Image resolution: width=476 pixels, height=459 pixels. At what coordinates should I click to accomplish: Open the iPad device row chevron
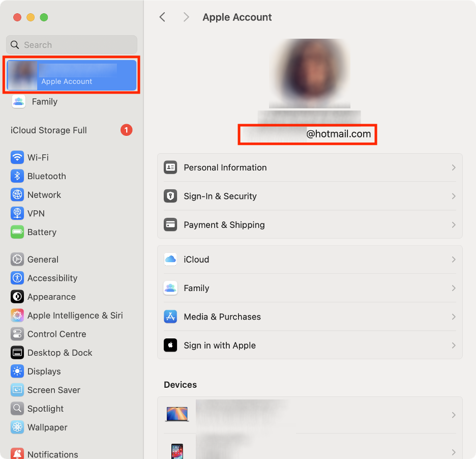(454, 452)
